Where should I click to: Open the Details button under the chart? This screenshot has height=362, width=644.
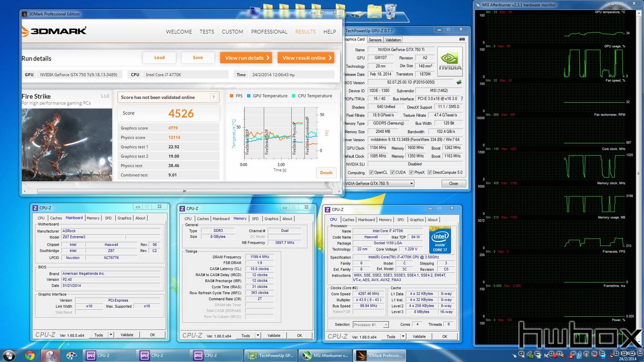tap(327, 172)
